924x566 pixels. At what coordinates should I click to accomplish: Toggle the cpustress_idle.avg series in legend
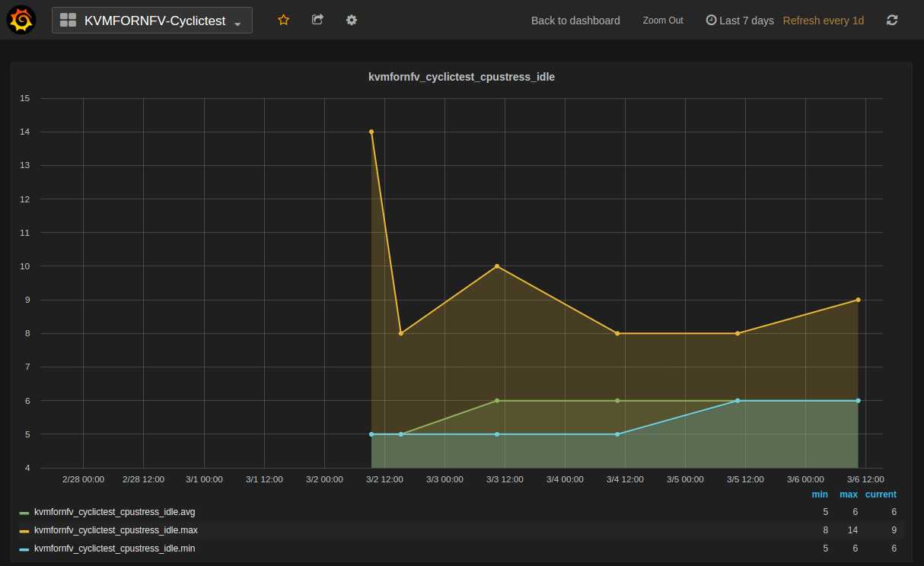coord(114,512)
